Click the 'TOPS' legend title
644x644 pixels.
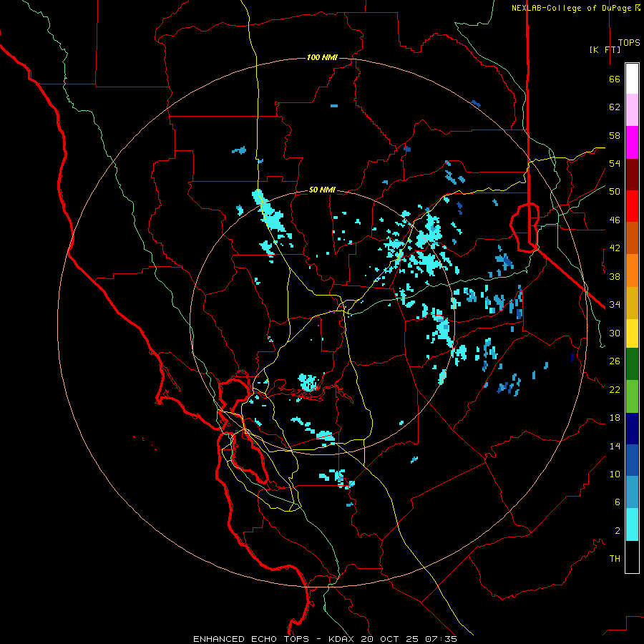click(629, 43)
